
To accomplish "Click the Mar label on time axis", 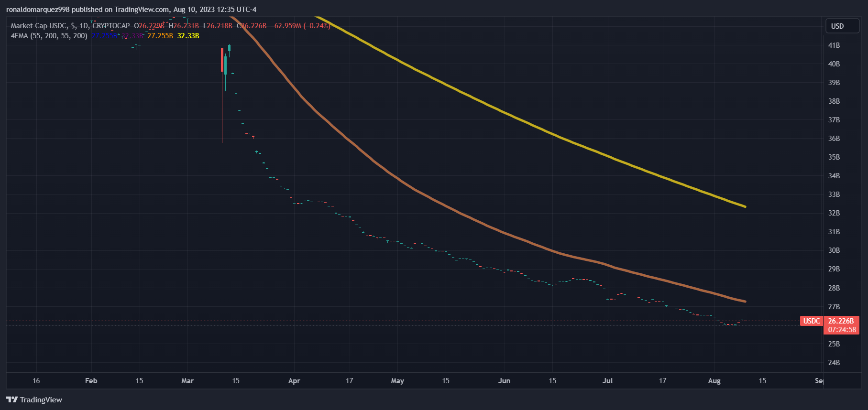I will pos(187,381).
